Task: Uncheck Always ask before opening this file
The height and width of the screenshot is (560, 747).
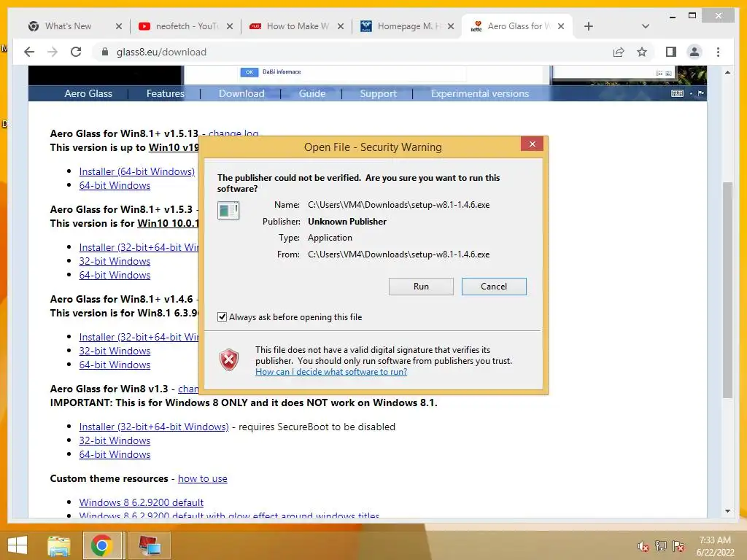Action: [x=222, y=317]
